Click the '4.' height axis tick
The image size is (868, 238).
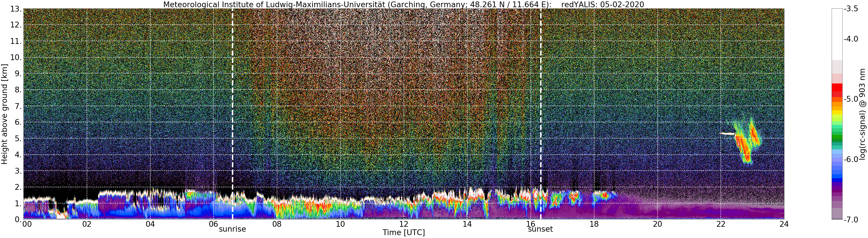(x=18, y=155)
